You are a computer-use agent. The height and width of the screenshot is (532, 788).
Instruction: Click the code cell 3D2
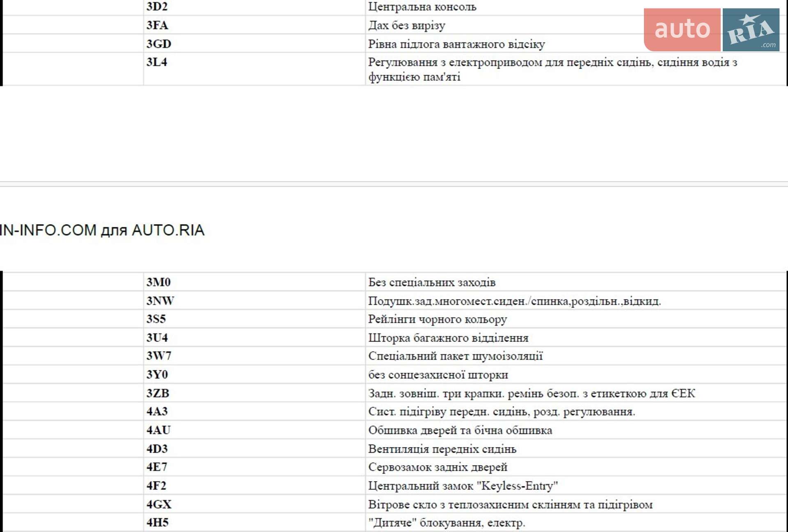pyautogui.click(x=157, y=7)
